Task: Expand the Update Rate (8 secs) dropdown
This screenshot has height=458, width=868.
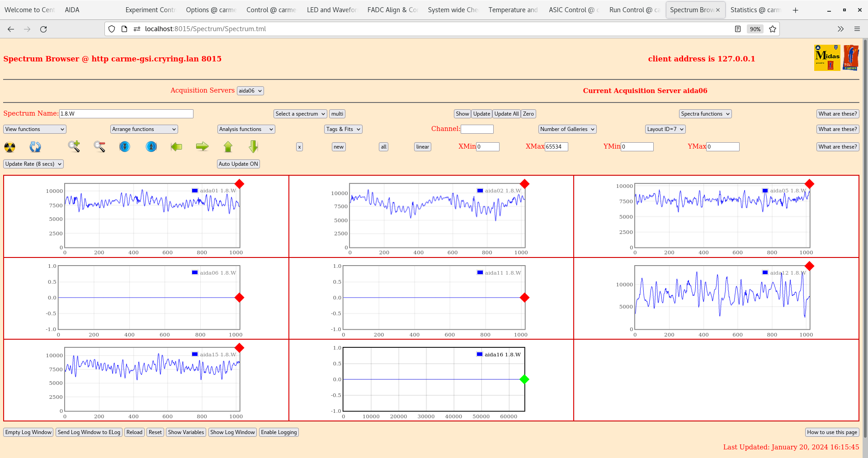Action: [x=33, y=164]
